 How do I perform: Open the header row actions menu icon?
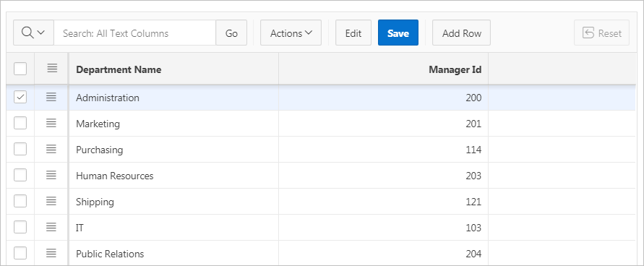click(52, 69)
